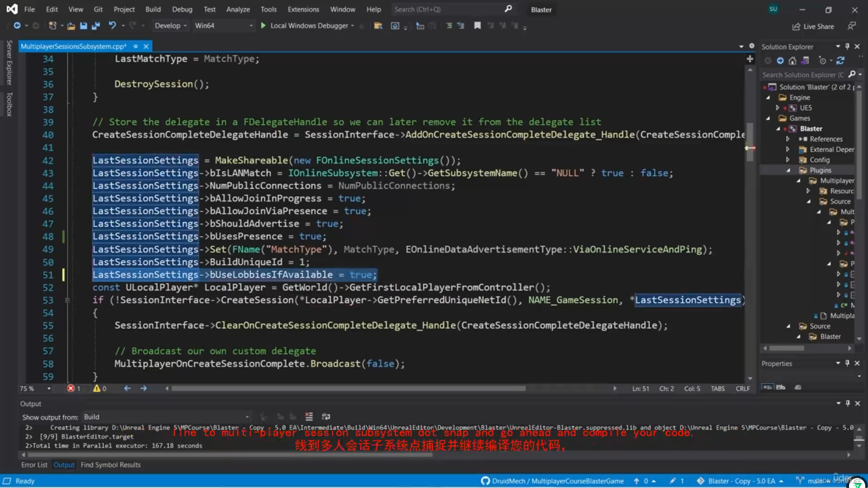Image resolution: width=868 pixels, height=488 pixels.
Task: Click the Undo arrow icon
Action: pos(112,26)
